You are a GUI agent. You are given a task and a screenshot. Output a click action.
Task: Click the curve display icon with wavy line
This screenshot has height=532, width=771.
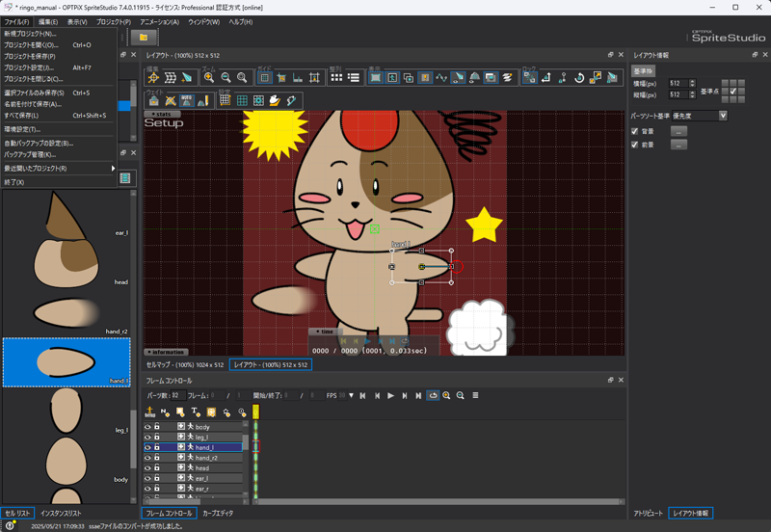[x=441, y=78]
